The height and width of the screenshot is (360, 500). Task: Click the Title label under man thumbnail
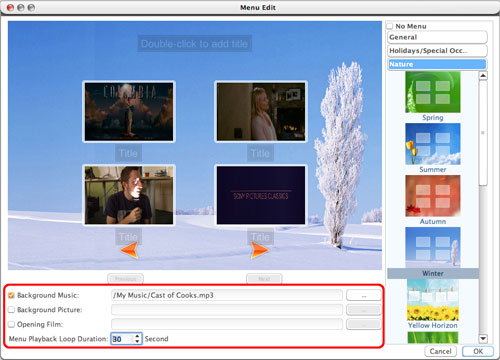128,237
